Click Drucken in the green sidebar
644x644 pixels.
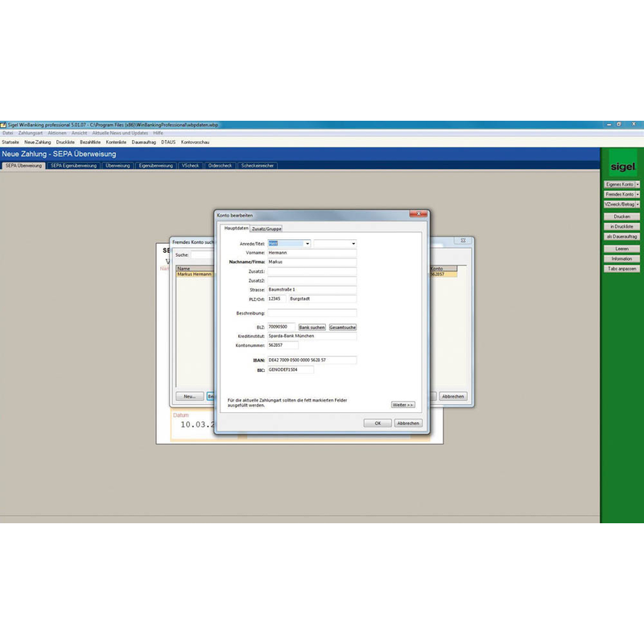pos(621,217)
